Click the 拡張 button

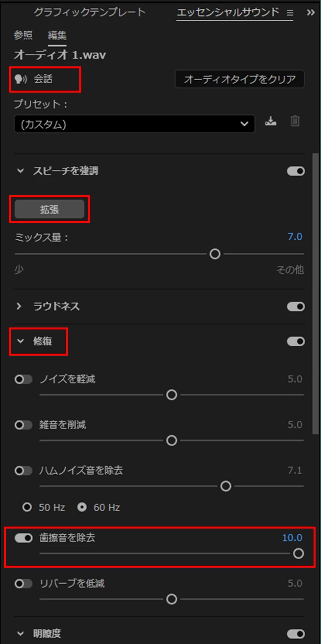(50, 210)
